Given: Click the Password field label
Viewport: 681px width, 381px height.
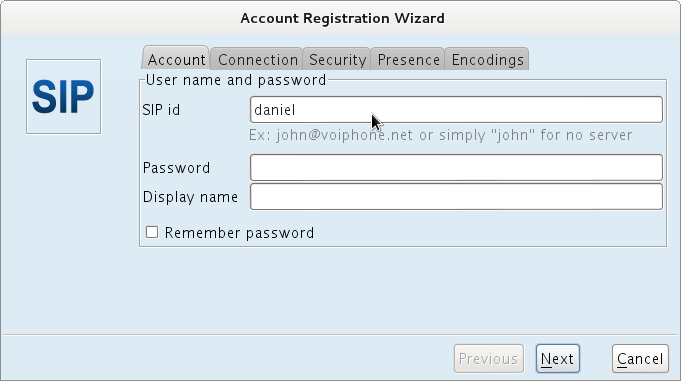Looking at the screenshot, I should click(176, 168).
